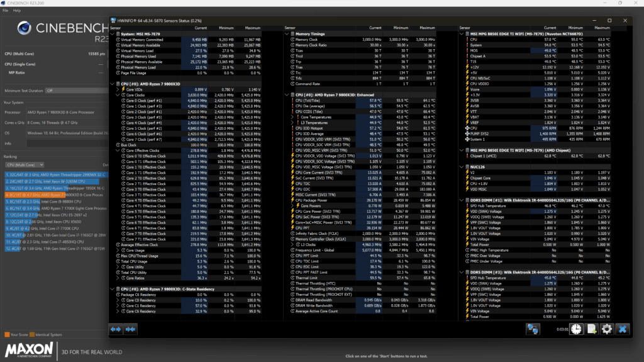
Task: Click the lightning icon beside Core VIDs
Action: (x=123, y=89)
